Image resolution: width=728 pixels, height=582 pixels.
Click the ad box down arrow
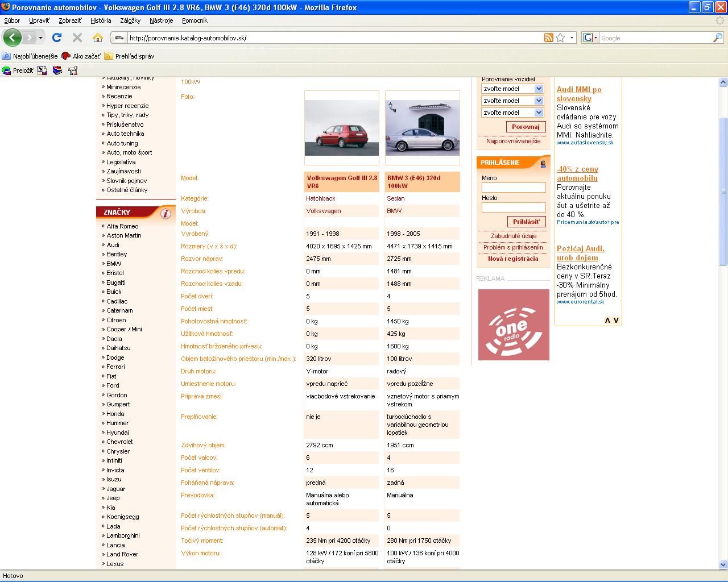pos(616,321)
